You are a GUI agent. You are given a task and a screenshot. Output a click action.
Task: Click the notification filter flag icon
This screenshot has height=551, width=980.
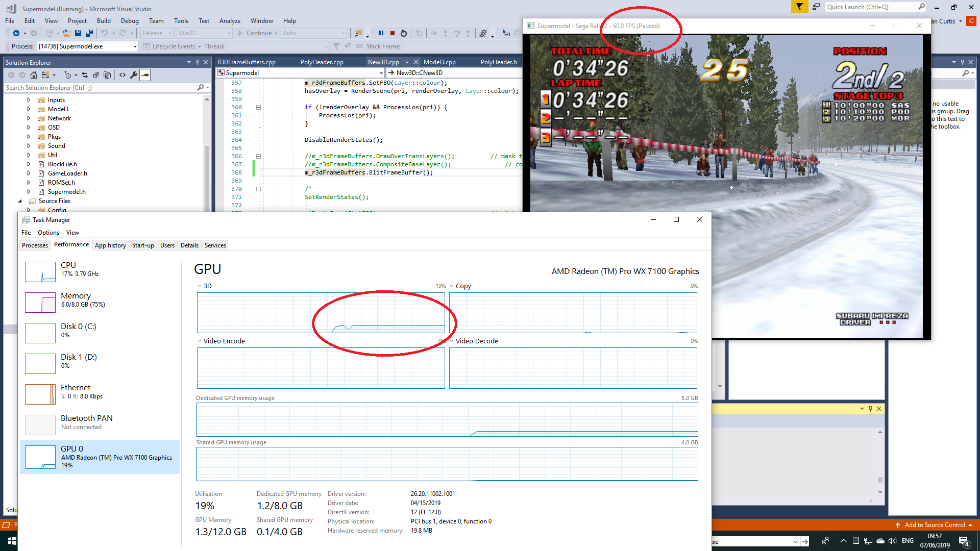pyautogui.click(x=799, y=7)
